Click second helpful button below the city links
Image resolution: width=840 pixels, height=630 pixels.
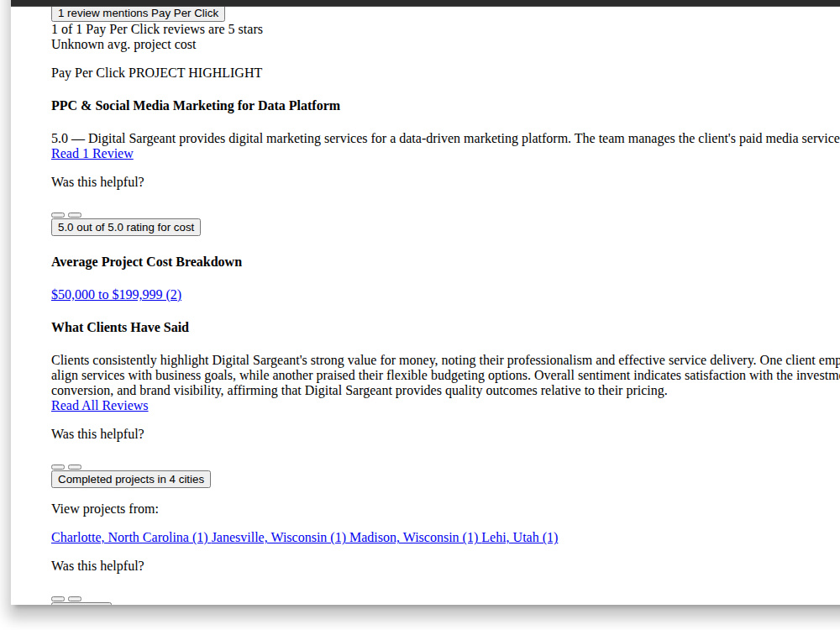[x=75, y=599]
